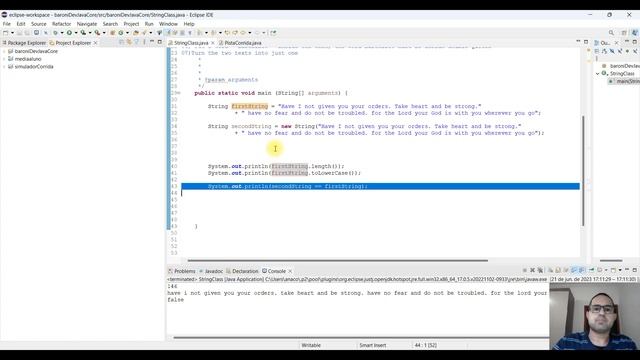Expand the baroniDevJavaCore project node
Viewport: 640px width, 360px height.
tap(4, 51)
